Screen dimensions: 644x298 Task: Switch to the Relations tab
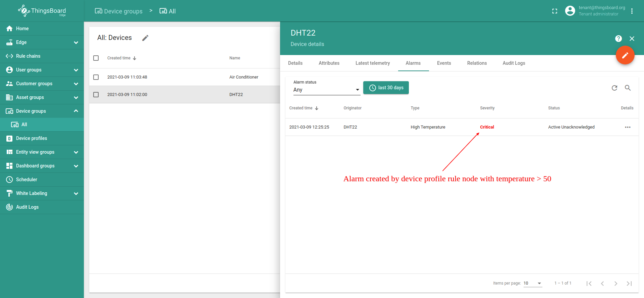[x=477, y=63]
